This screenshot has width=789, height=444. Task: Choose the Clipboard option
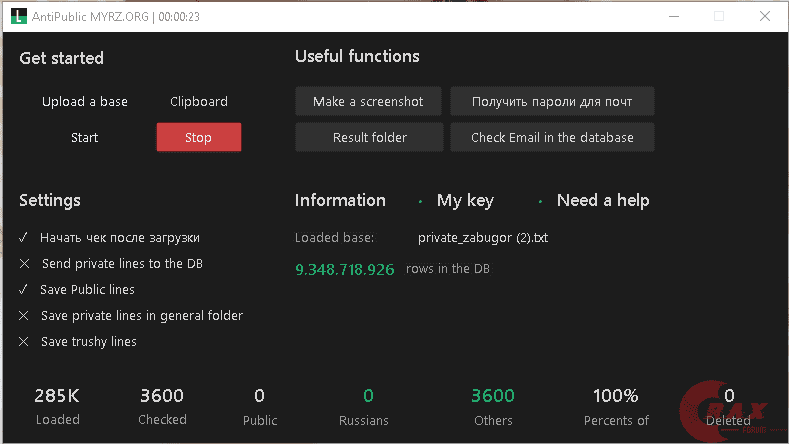[199, 102]
